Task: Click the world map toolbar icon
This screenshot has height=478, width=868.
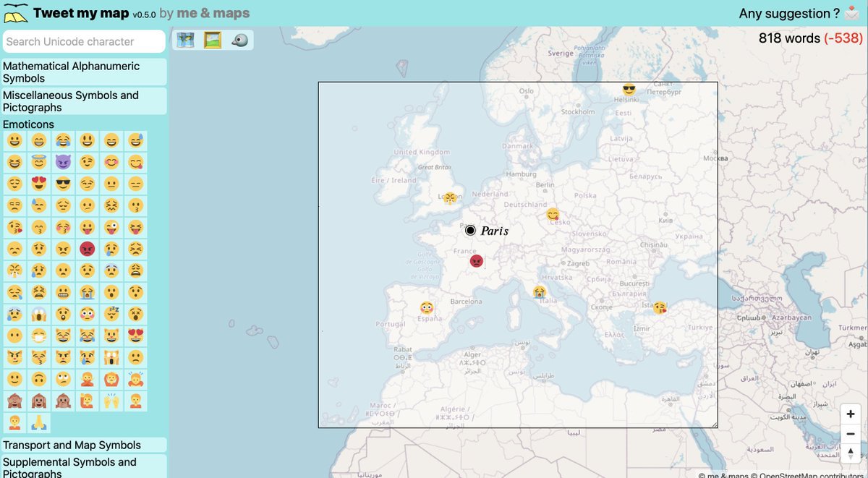Action: point(186,40)
